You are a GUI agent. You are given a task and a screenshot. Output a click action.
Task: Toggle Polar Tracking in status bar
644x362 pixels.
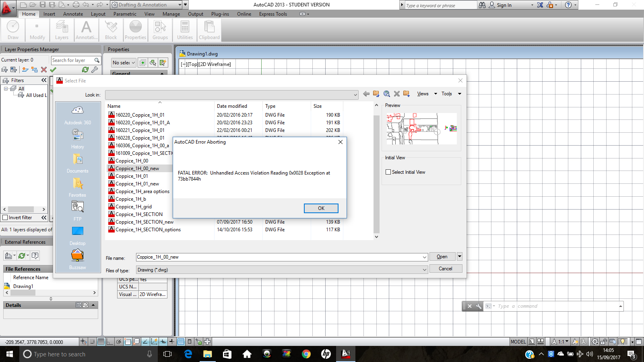point(119,341)
